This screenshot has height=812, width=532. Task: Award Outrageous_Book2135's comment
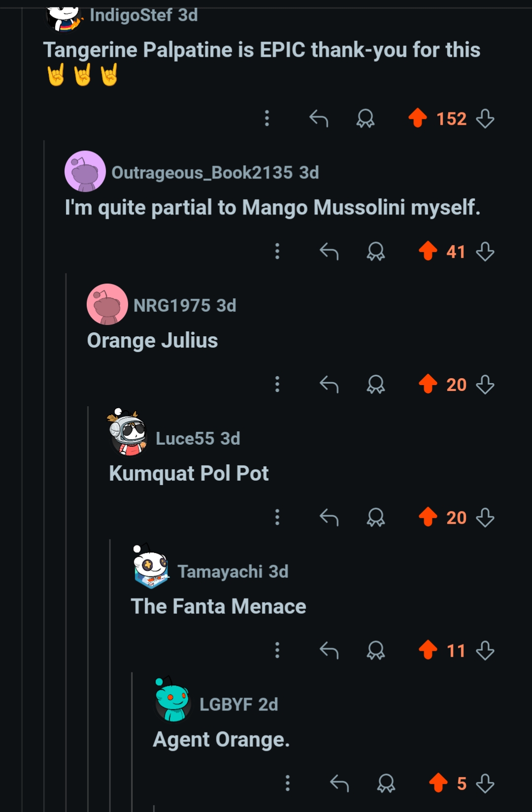376,251
